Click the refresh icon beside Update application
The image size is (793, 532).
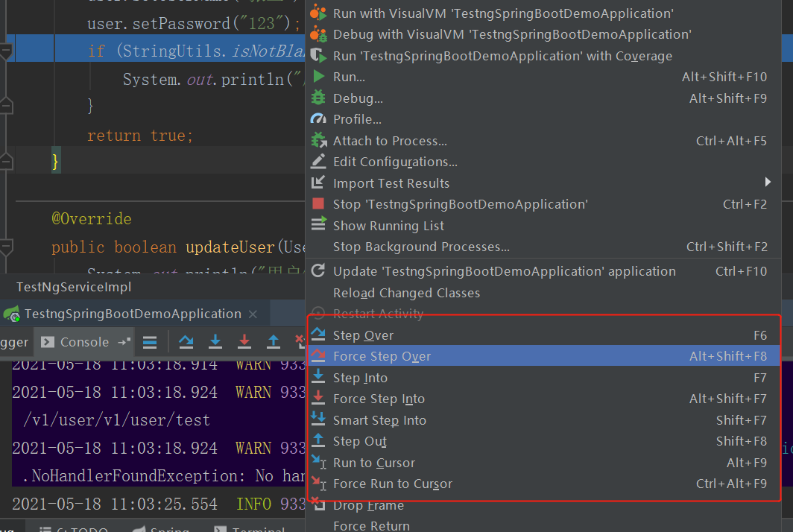[x=318, y=270]
